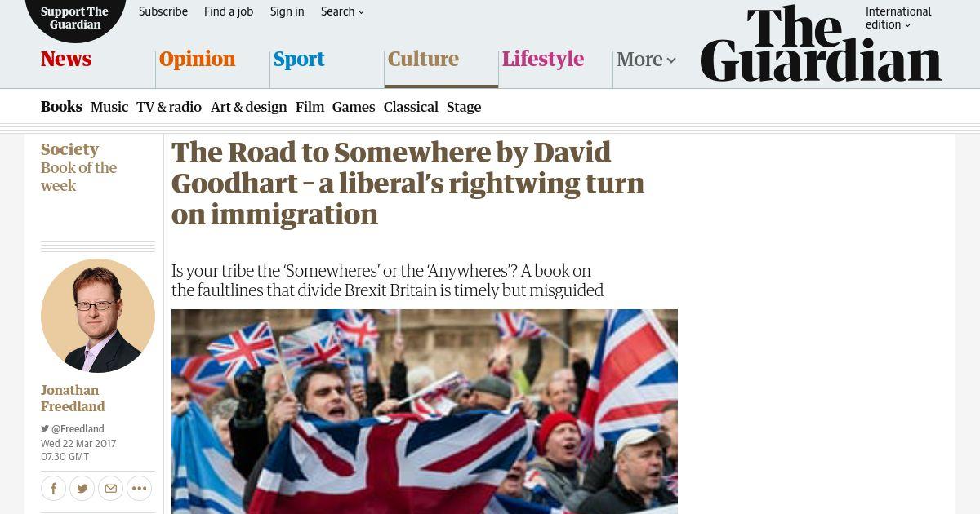Go to the News section

[66, 59]
